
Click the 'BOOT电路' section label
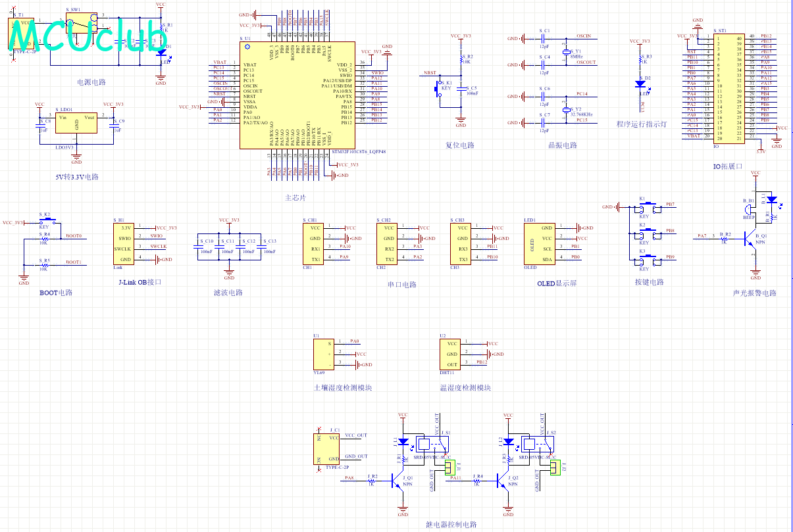pos(55,293)
